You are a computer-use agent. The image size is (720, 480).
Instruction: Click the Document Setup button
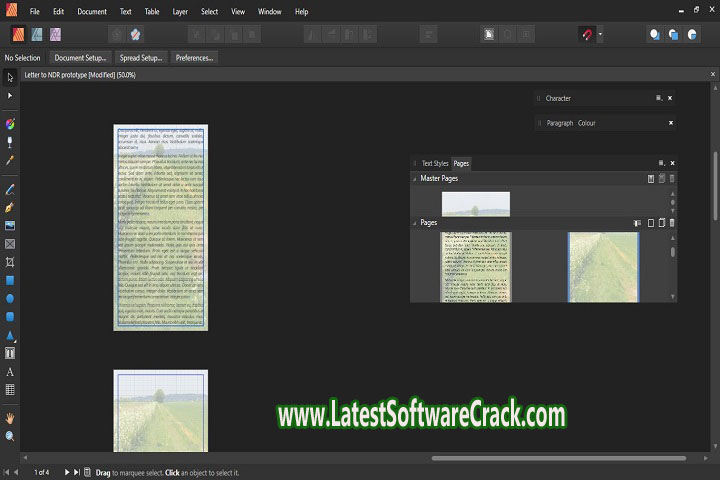point(80,58)
